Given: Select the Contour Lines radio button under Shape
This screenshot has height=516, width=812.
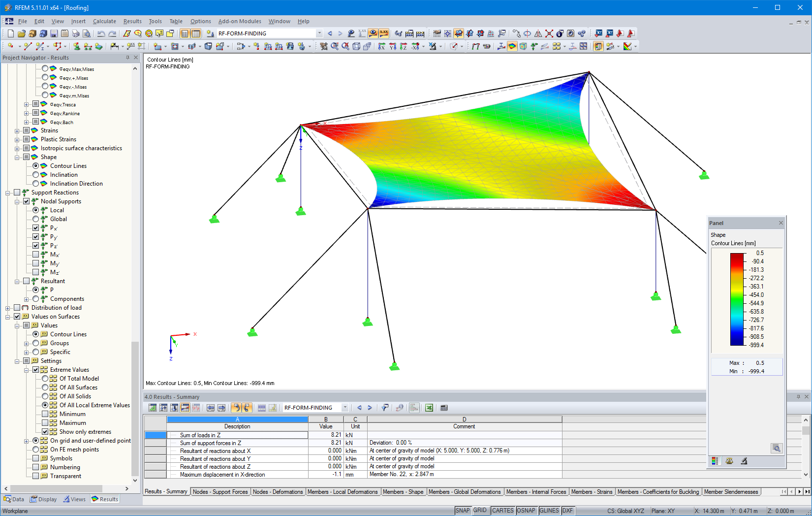Looking at the screenshot, I should [36, 166].
